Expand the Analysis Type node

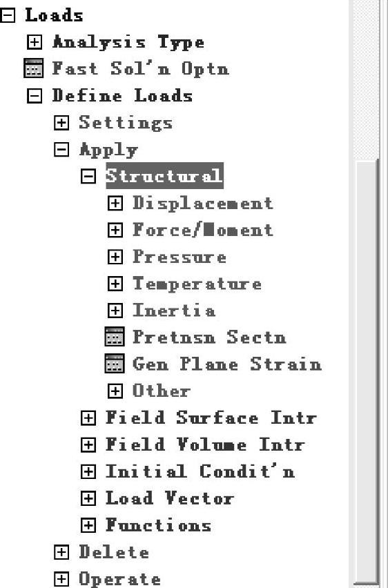click(x=34, y=42)
